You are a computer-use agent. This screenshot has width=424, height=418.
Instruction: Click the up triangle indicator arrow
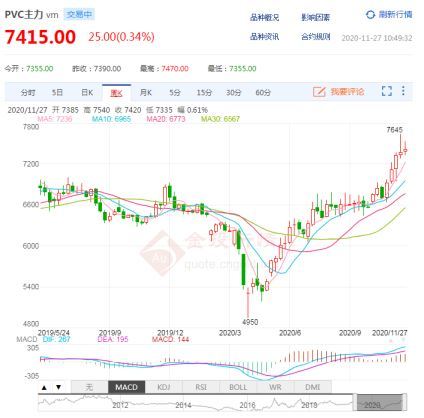pyautogui.click(x=44, y=387)
